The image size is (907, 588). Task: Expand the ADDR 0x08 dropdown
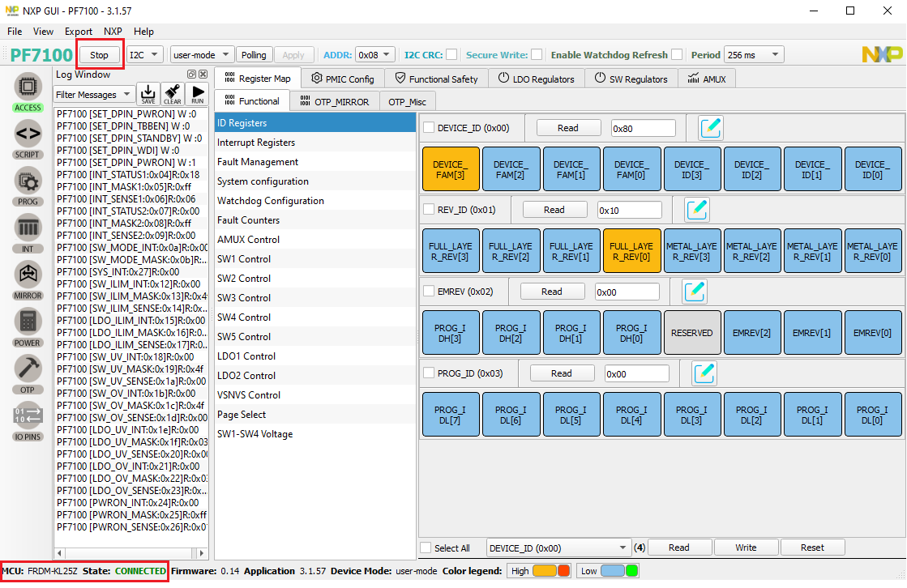tap(375, 55)
